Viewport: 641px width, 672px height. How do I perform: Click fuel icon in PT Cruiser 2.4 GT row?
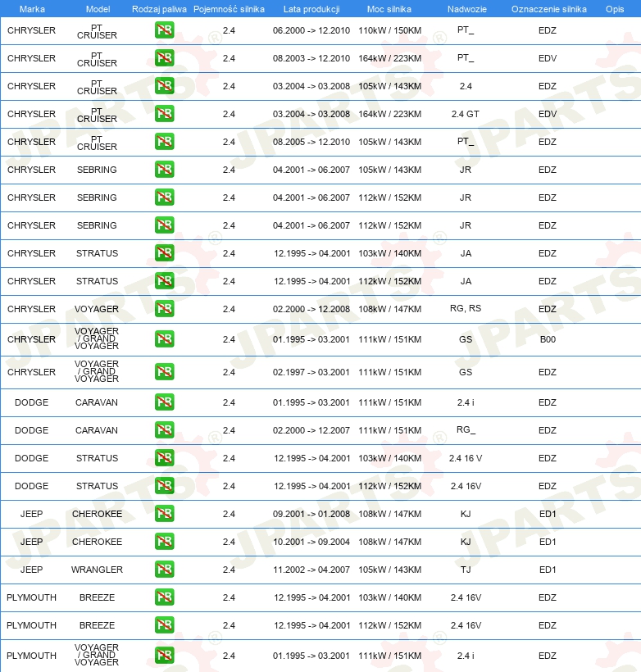tap(165, 114)
